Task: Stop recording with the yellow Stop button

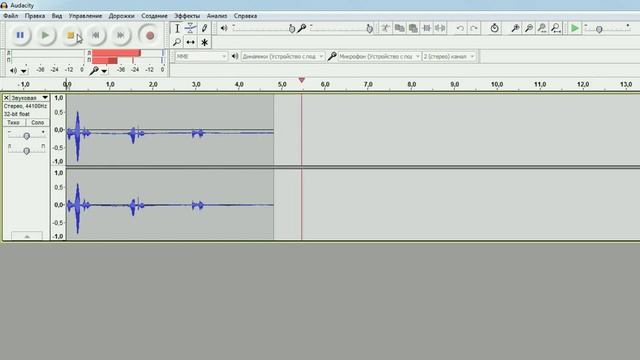Action: 71,36
